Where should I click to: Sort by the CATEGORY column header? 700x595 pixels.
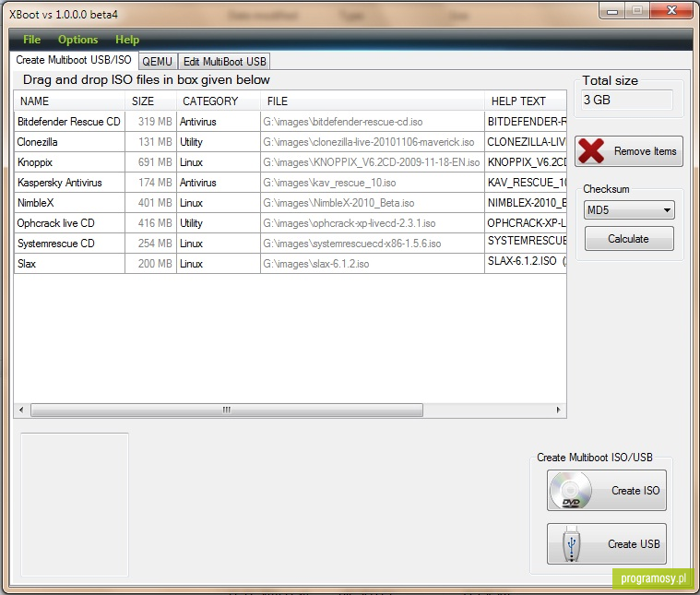(219, 101)
